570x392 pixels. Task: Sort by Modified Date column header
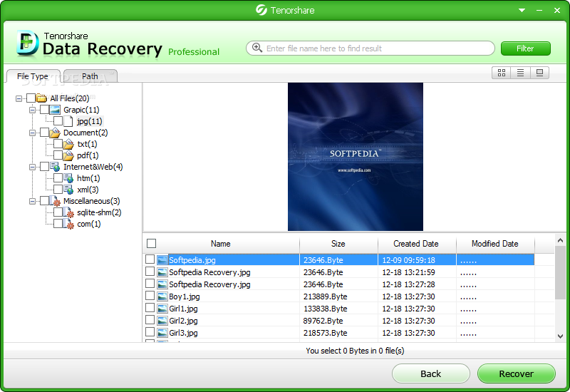tap(495, 244)
